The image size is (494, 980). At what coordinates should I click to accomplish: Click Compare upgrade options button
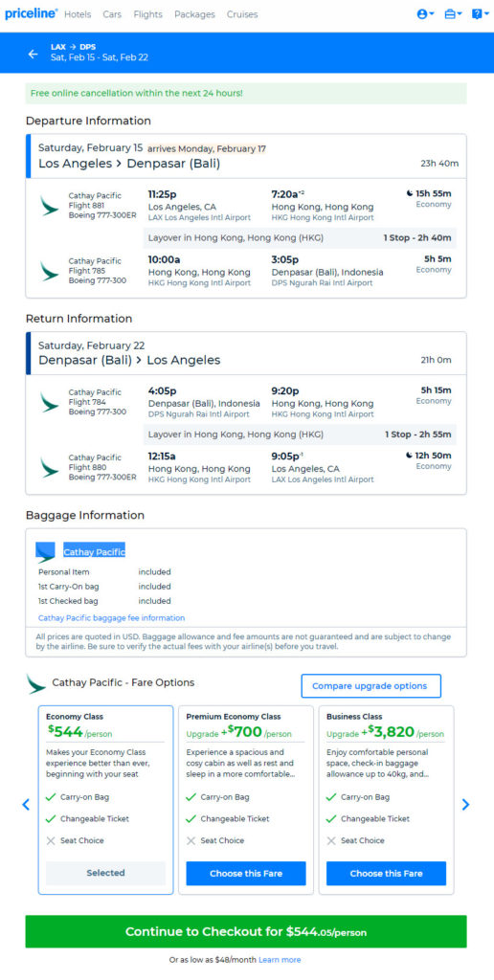click(370, 685)
